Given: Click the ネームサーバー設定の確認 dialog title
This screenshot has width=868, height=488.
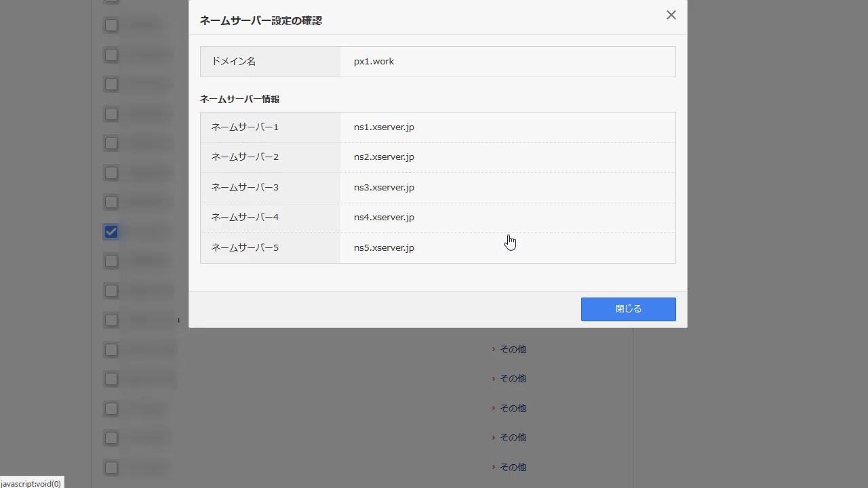Looking at the screenshot, I should coord(260,21).
